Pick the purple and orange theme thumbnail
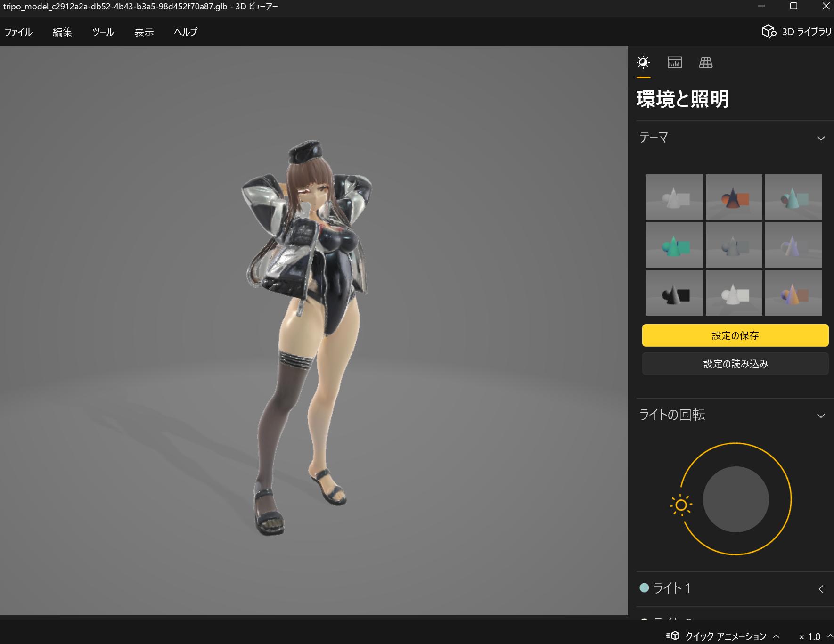Image resolution: width=834 pixels, height=644 pixels. click(x=793, y=293)
